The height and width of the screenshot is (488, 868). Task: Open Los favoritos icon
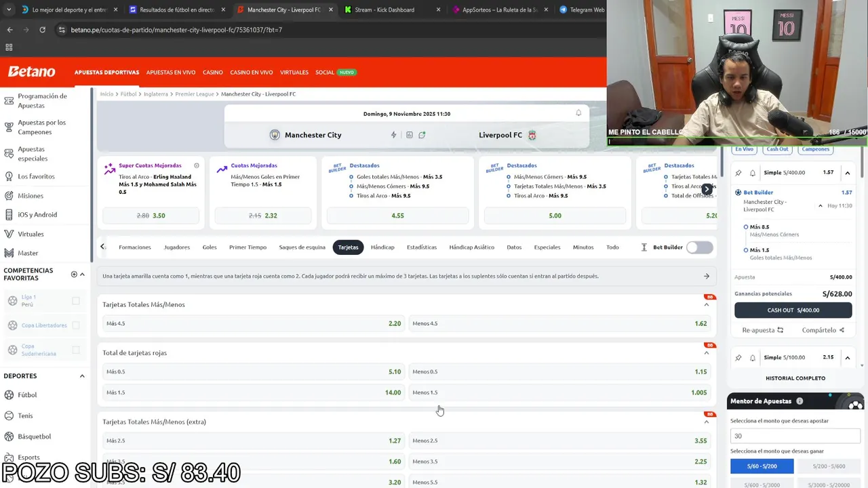[9, 176]
